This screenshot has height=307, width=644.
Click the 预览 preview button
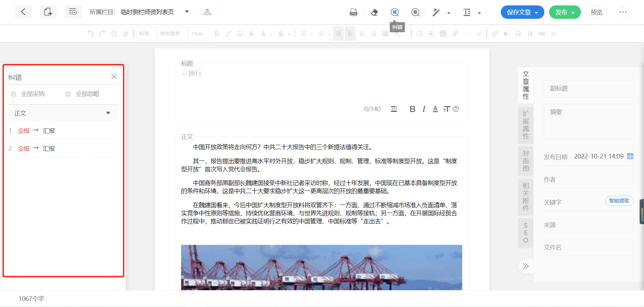click(596, 12)
